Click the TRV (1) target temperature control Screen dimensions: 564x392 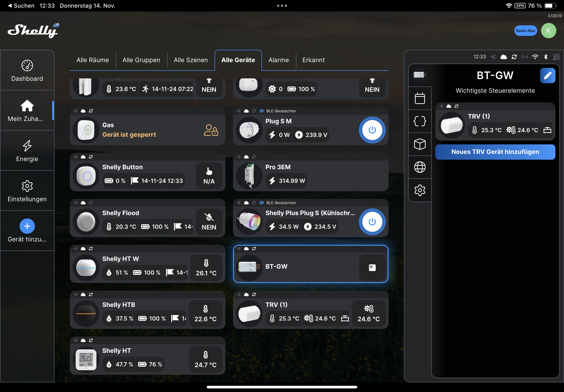click(x=368, y=313)
